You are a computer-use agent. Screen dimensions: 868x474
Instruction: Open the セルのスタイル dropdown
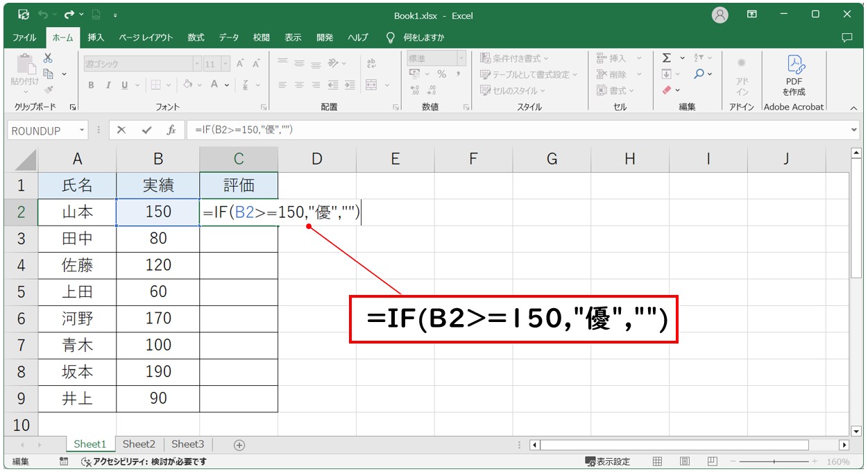point(513,90)
